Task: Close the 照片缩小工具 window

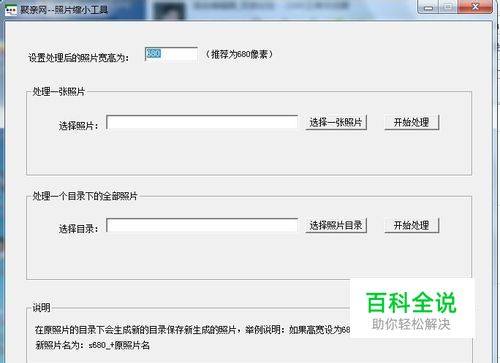Action: click(x=475, y=7)
